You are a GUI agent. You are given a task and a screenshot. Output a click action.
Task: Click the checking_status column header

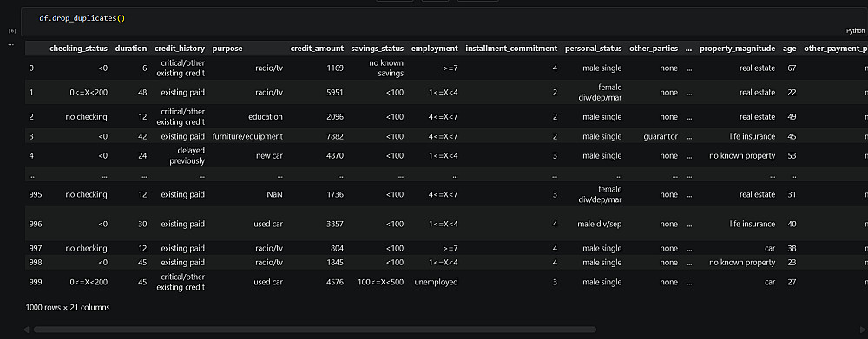pyautogui.click(x=79, y=49)
